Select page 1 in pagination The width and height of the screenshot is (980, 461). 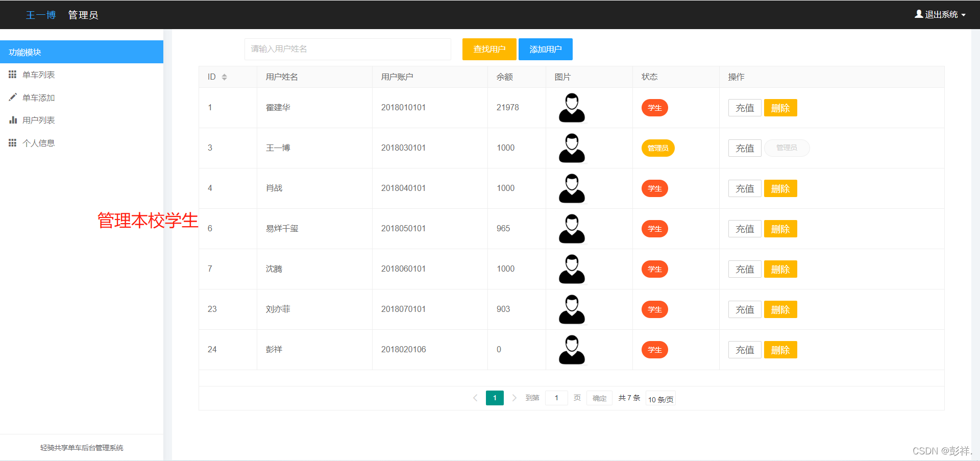[495, 398]
